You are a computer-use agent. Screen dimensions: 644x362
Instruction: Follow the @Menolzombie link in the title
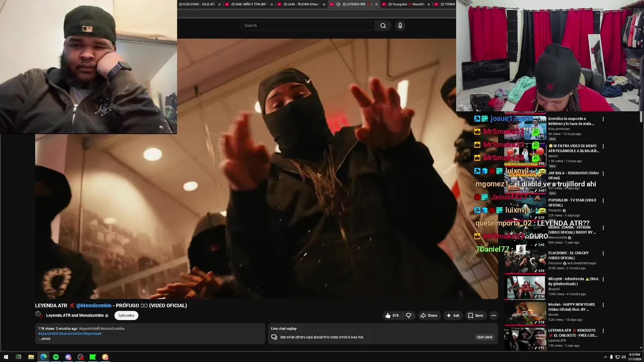[94, 306]
